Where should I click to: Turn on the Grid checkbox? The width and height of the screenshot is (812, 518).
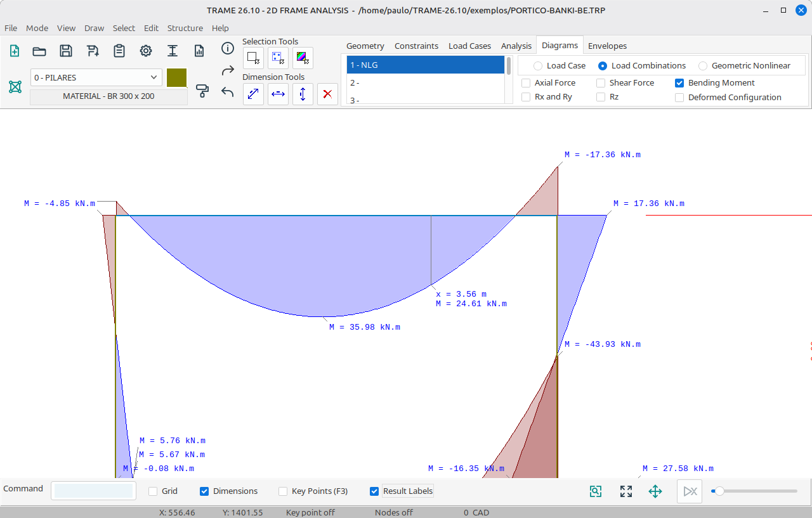(x=153, y=491)
